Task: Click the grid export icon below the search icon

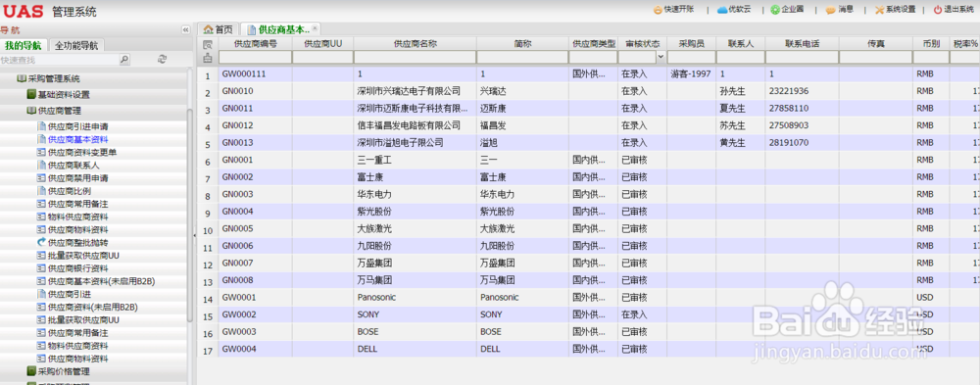Action: (x=208, y=58)
